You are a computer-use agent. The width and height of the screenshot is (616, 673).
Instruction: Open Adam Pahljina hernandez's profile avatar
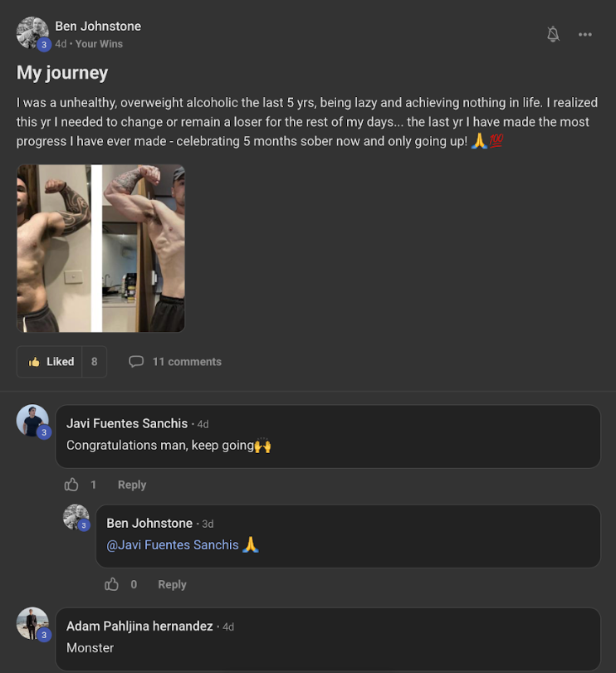coord(32,623)
